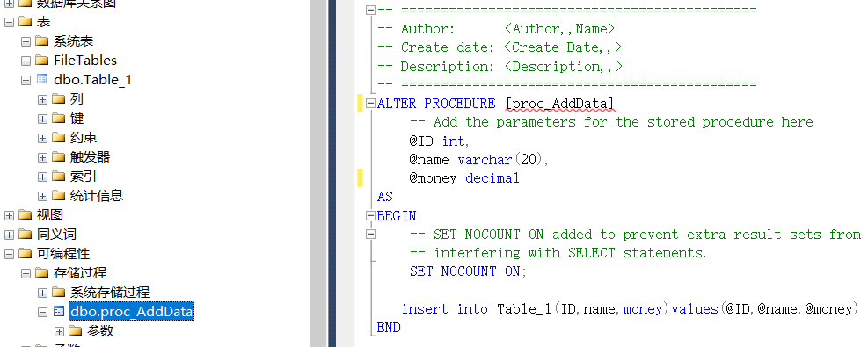Expand the 系统表 folder
This screenshot has height=347, width=868.
(26, 41)
